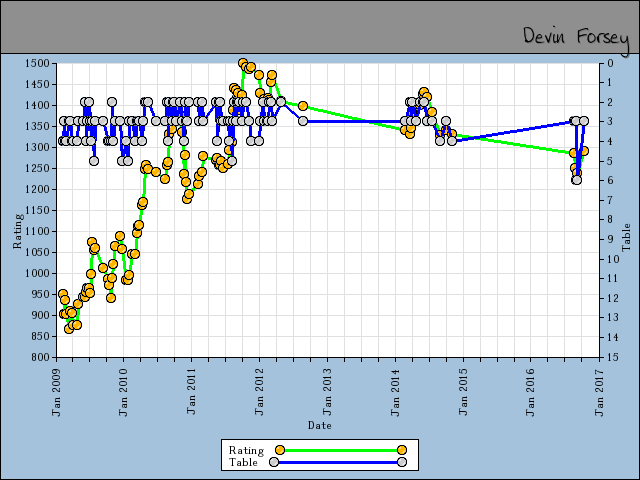
Task: Click the "10" tick label on the Table axis
Action: pos(611,259)
